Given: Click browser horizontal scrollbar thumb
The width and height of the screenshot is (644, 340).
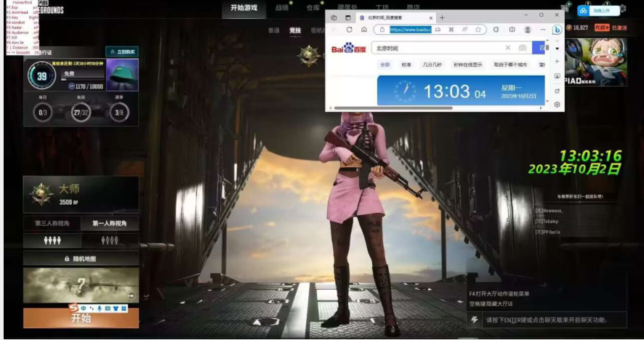Looking at the screenshot, I should pyautogui.click(x=393, y=108).
